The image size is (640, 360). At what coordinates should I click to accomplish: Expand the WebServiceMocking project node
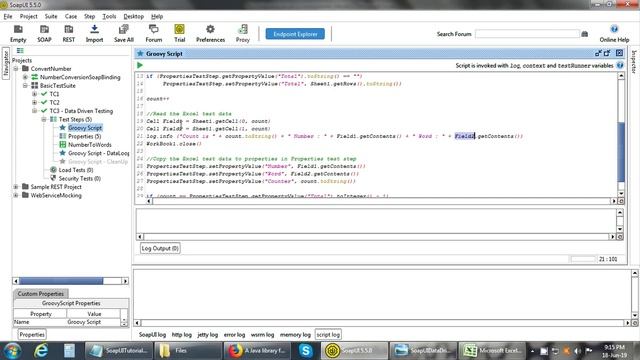click(16, 195)
